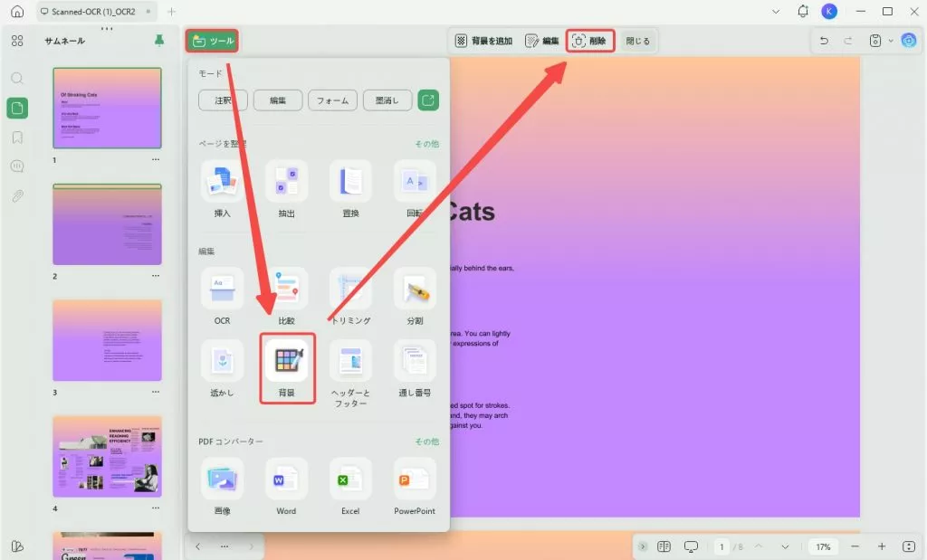Click the 編集 button in top toolbar
The width and height of the screenshot is (927, 560).
pos(542,41)
